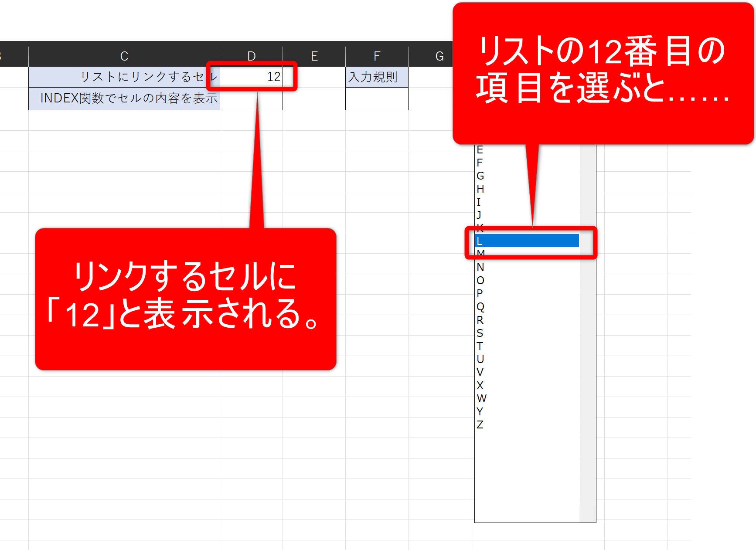Select column D header
Screen dimensions: 756x550
tap(251, 56)
